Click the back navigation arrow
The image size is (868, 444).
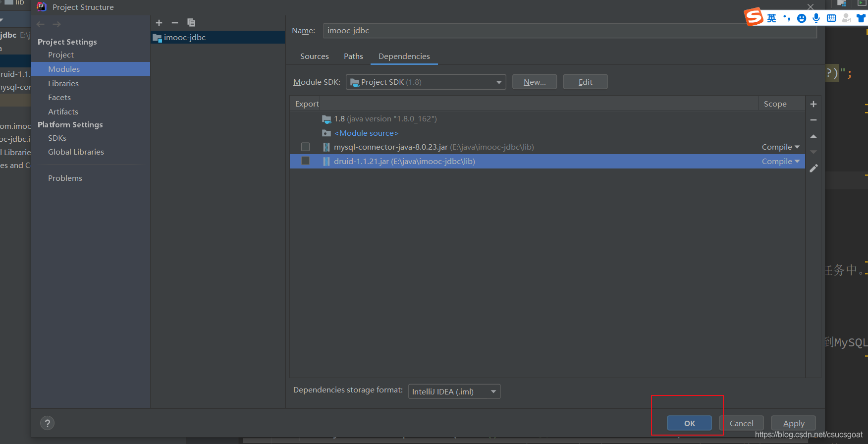(41, 24)
